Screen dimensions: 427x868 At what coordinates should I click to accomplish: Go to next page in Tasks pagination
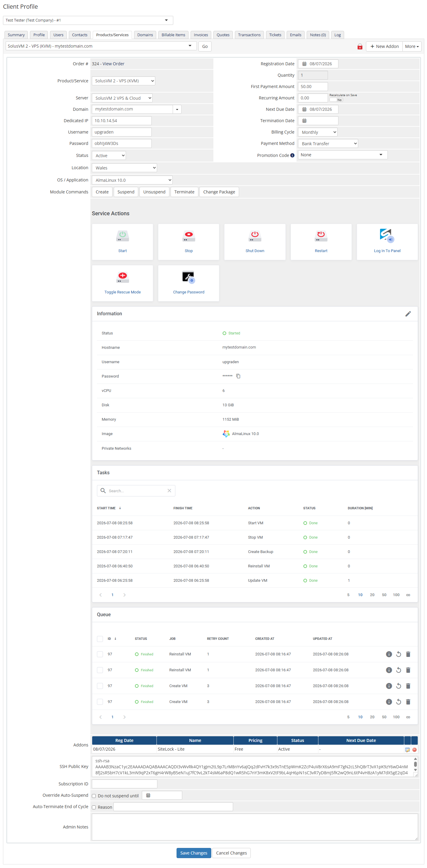[124, 595]
